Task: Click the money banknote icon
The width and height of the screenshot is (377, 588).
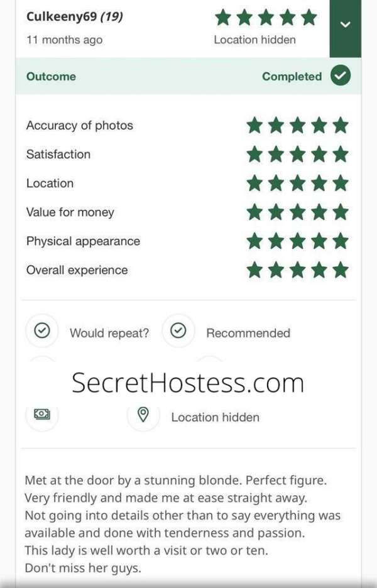Action: tap(42, 413)
